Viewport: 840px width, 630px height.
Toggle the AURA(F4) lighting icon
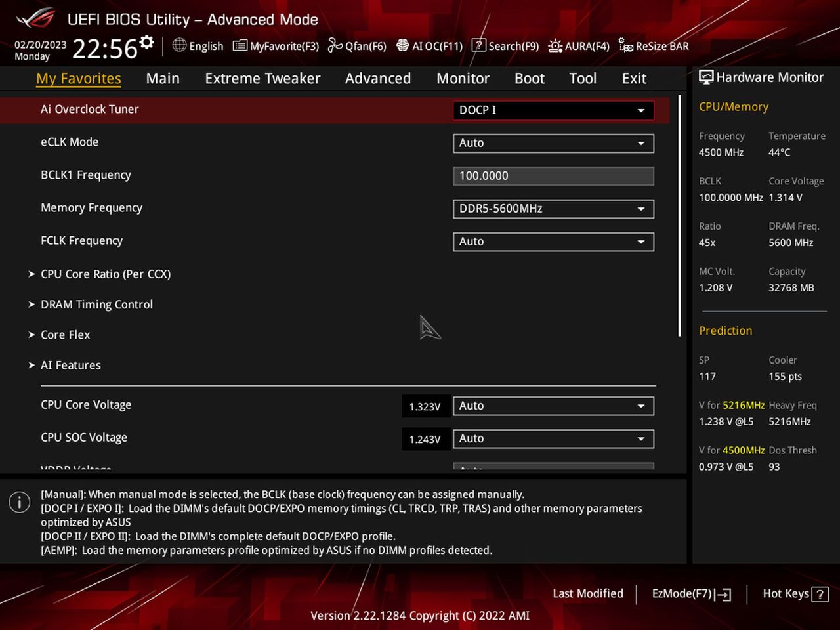pos(555,46)
